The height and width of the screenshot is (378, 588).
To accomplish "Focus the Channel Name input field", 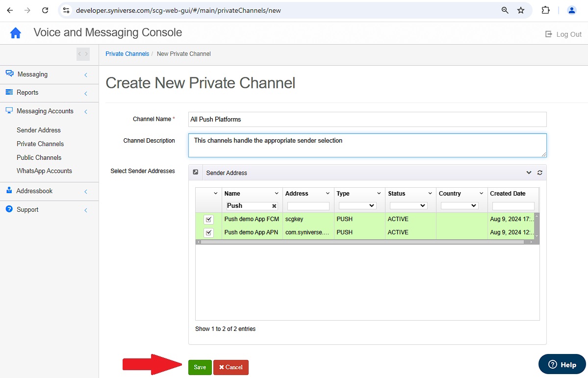I will click(367, 119).
